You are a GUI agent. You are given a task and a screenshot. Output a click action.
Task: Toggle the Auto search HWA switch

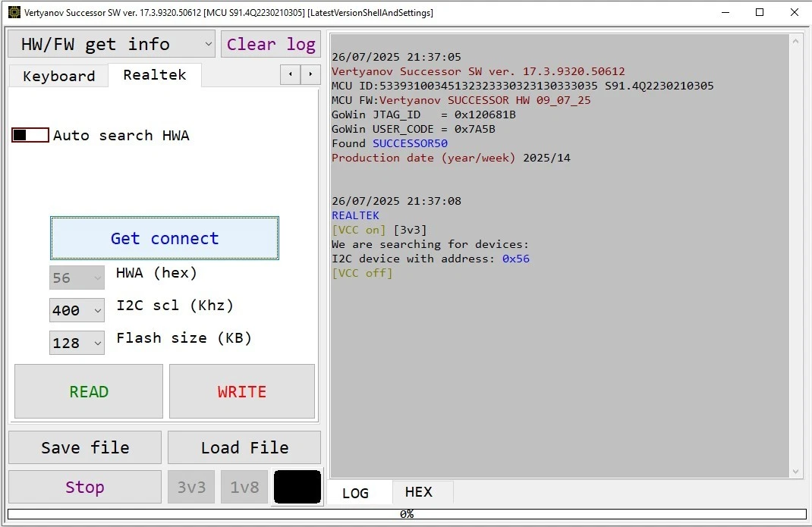coord(30,135)
